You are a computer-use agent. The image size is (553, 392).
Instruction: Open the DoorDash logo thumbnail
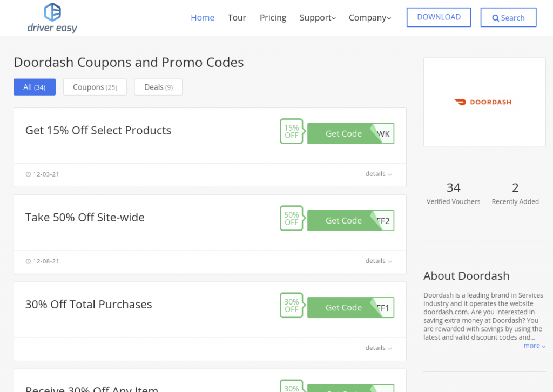click(x=484, y=102)
